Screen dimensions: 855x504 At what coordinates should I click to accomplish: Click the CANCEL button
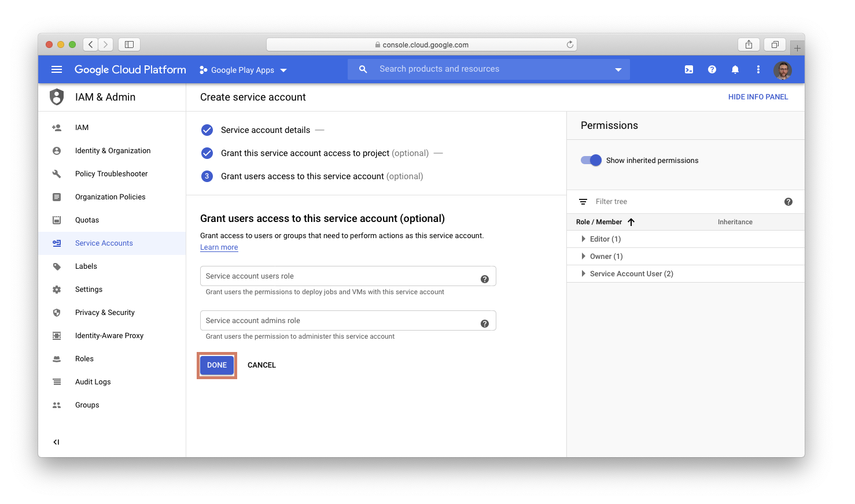[x=261, y=365]
